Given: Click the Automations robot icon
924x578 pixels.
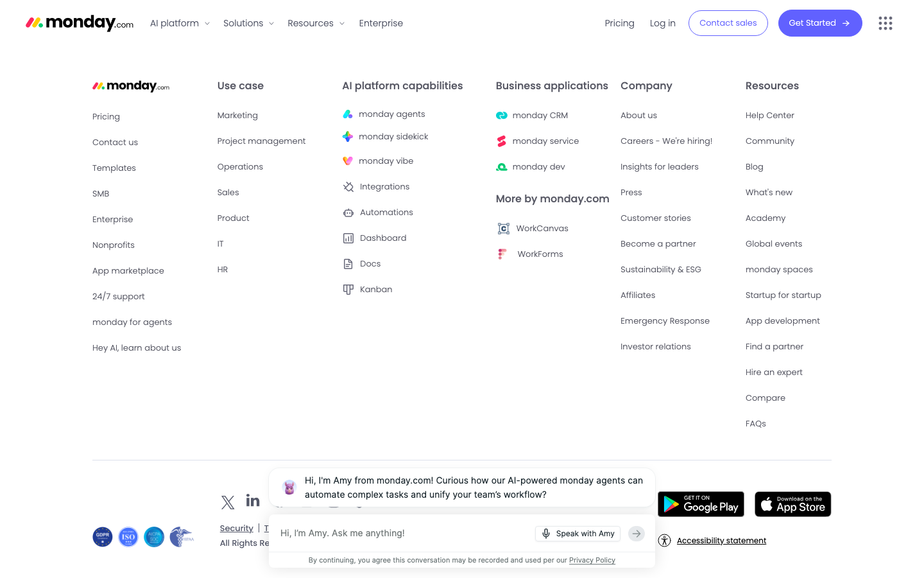Looking at the screenshot, I should click(x=348, y=213).
